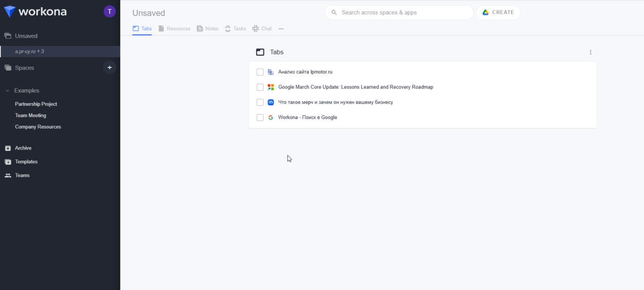Open more options ellipsis after Chat

click(281, 29)
